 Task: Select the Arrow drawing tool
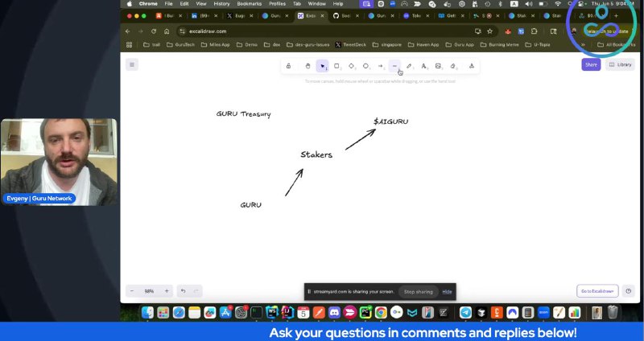click(x=380, y=66)
